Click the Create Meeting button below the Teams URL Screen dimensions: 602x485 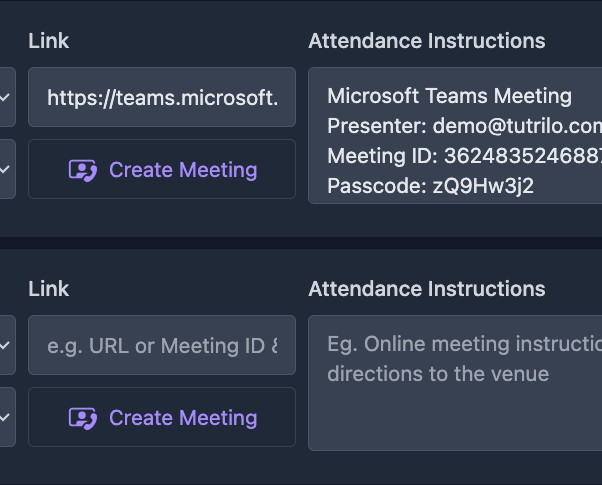[162, 169]
